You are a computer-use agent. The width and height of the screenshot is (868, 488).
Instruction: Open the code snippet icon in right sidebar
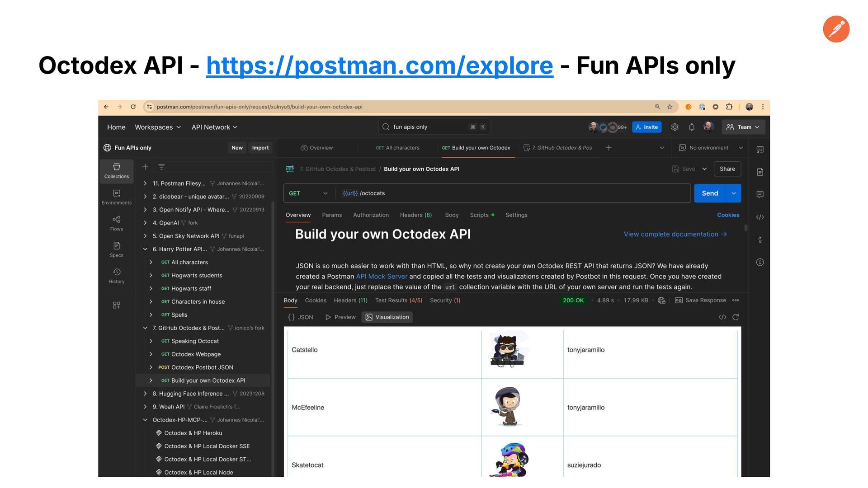[760, 217]
